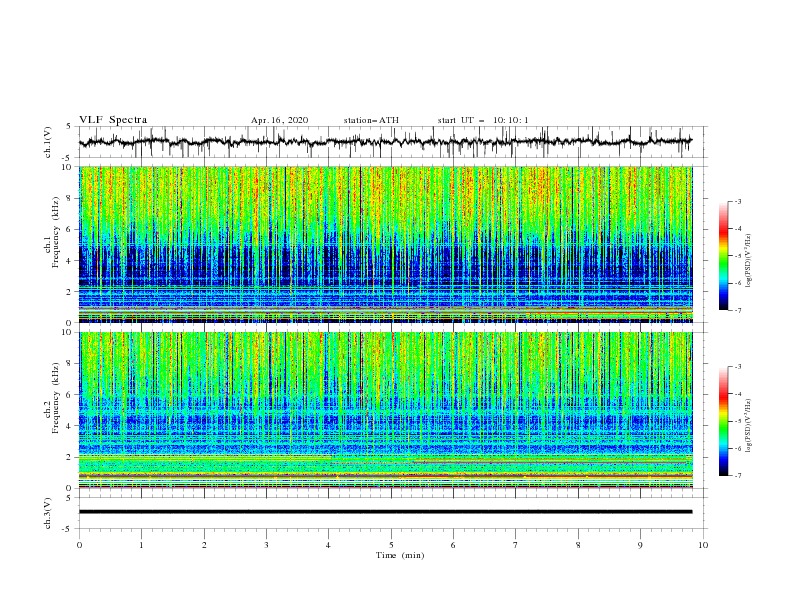This screenshot has width=792, height=612.
Task: Click the 'start UT = 10:10:1' text
Action: point(483,120)
